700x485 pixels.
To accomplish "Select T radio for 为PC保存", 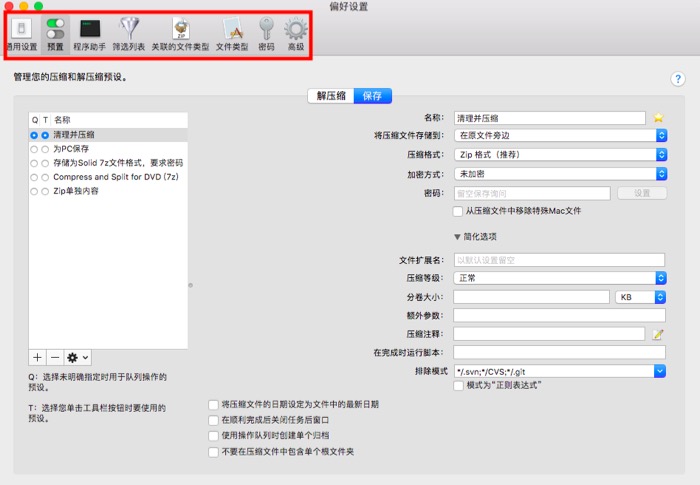I will pos(45,149).
